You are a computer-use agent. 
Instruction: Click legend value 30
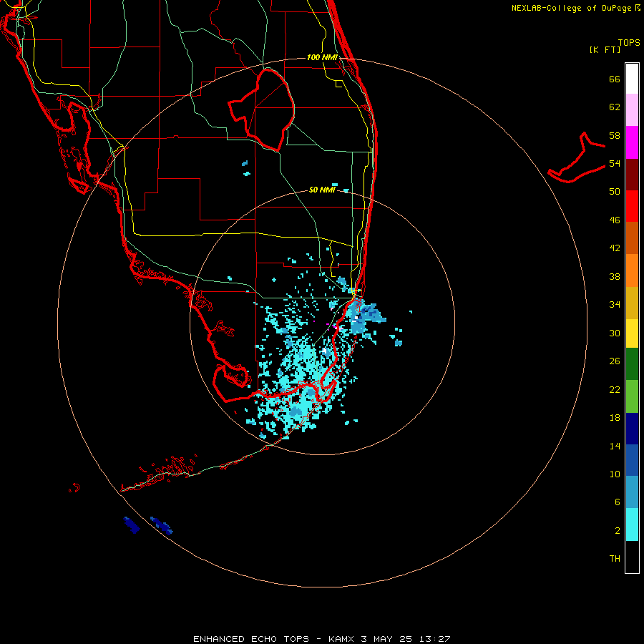pyautogui.click(x=615, y=333)
